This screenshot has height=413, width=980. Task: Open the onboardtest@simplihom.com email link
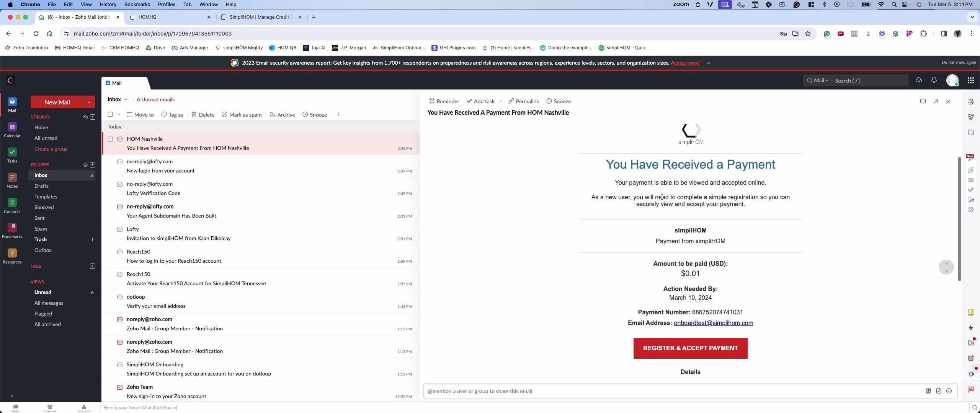713,323
